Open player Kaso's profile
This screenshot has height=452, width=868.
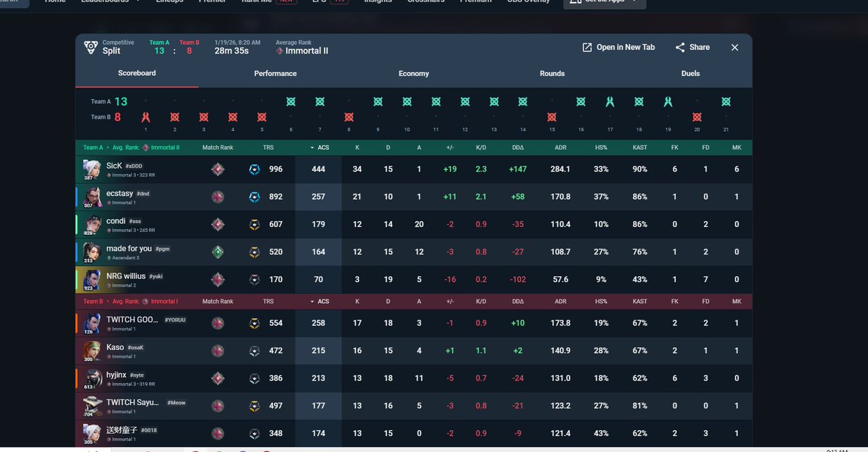[115, 347]
